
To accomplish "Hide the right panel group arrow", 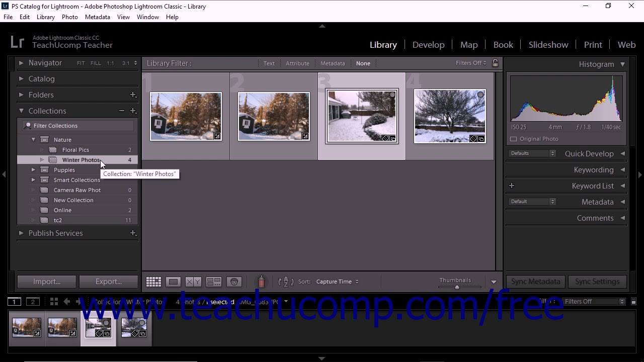I will [640, 174].
